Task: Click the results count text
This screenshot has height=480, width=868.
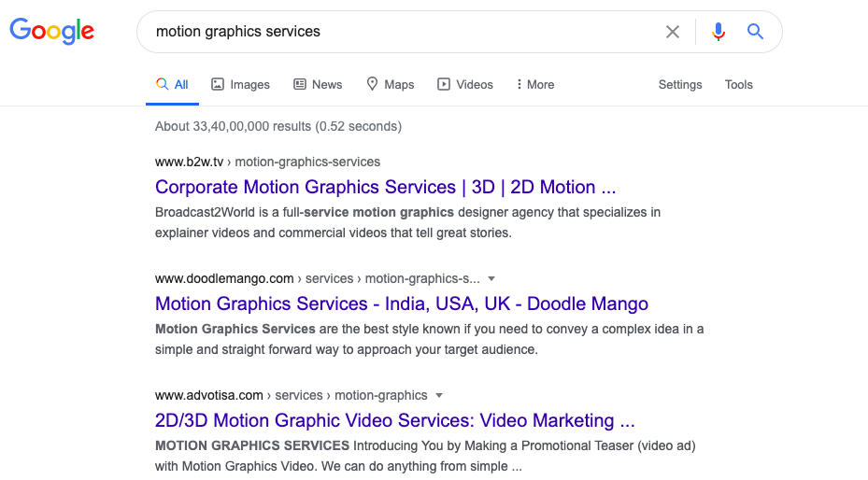Action: coord(277,126)
